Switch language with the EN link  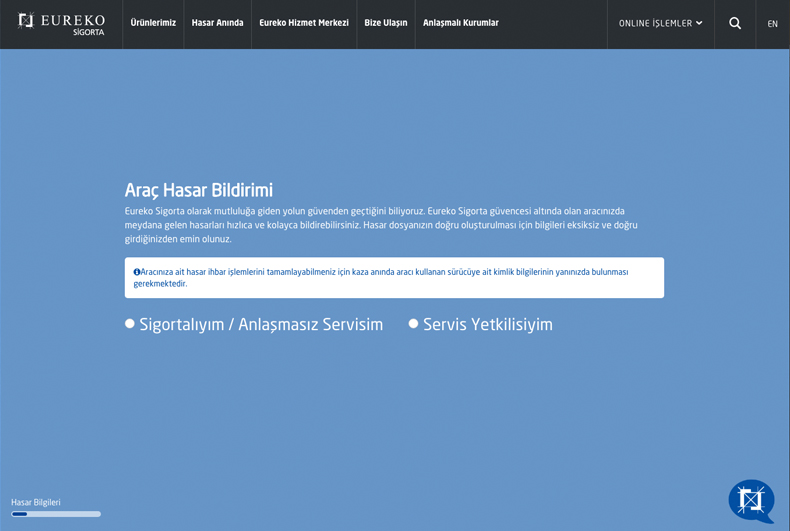(x=772, y=24)
